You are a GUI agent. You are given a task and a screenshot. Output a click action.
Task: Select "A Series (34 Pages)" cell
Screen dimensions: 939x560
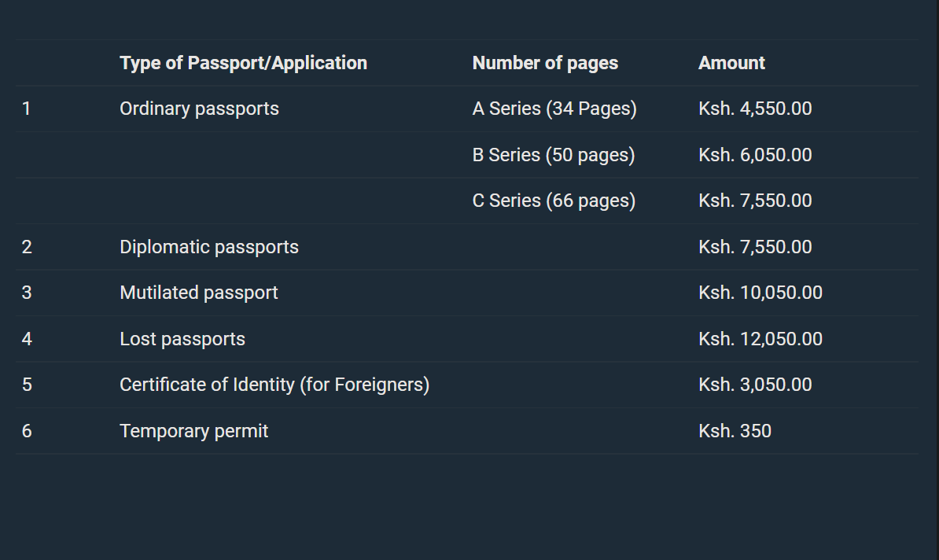554,109
